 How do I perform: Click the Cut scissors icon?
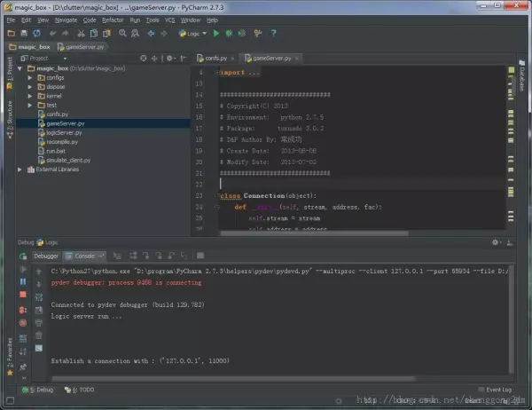tap(81, 34)
